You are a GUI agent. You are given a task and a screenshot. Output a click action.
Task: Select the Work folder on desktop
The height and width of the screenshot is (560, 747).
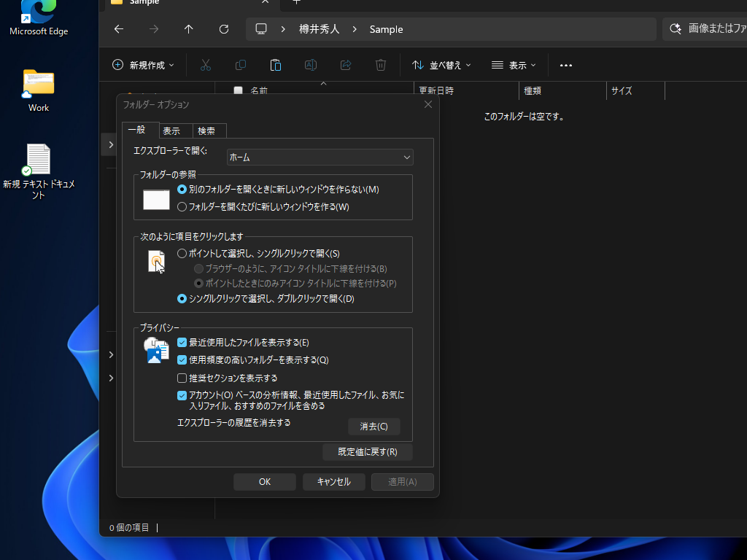(39, 90)
